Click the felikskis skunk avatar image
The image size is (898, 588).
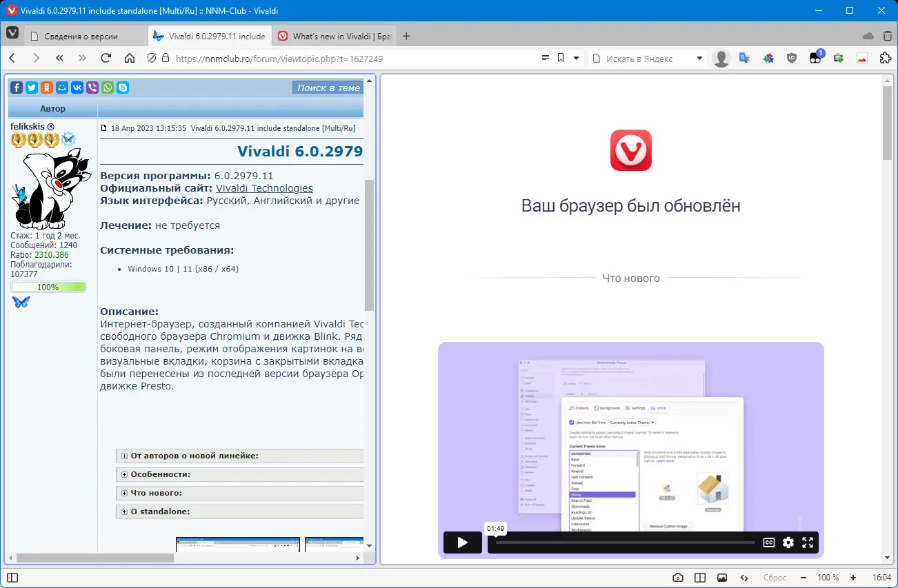(x=52, y=189)
